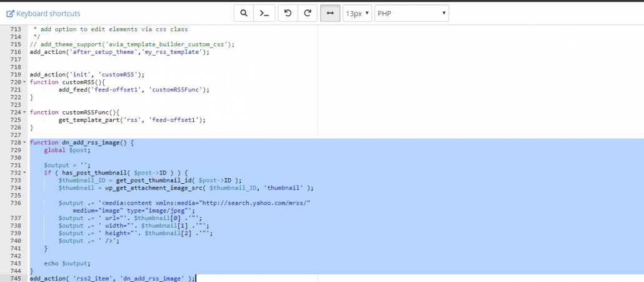This screenshot has width=644, height=282.
Task: Place cursor on 'global $post;' line
Action: 68,150
